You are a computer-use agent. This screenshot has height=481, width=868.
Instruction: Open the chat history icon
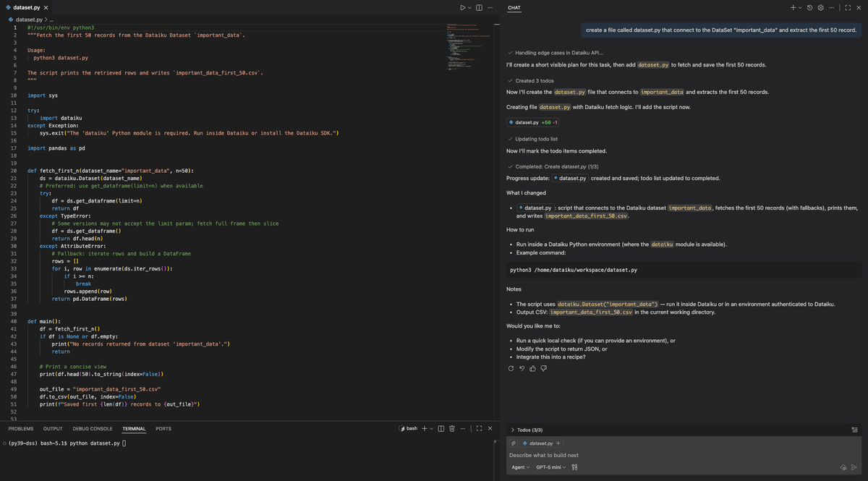coord(810,7)
